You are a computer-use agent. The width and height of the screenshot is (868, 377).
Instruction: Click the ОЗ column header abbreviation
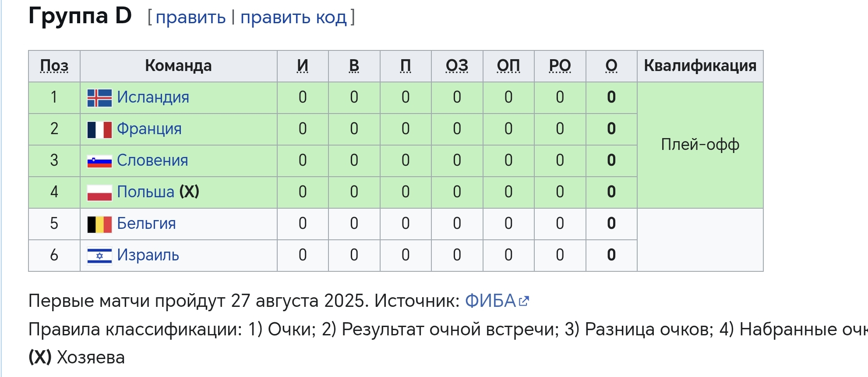pos(457,66)
